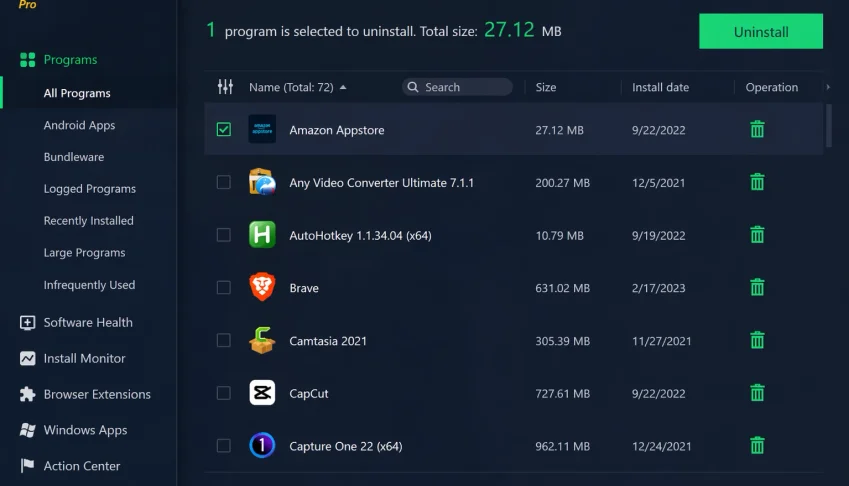Click the AutoHotkey green H icon
Image resolution: width=849 pixels, height=486 pixels.
(x=262, y=234)
